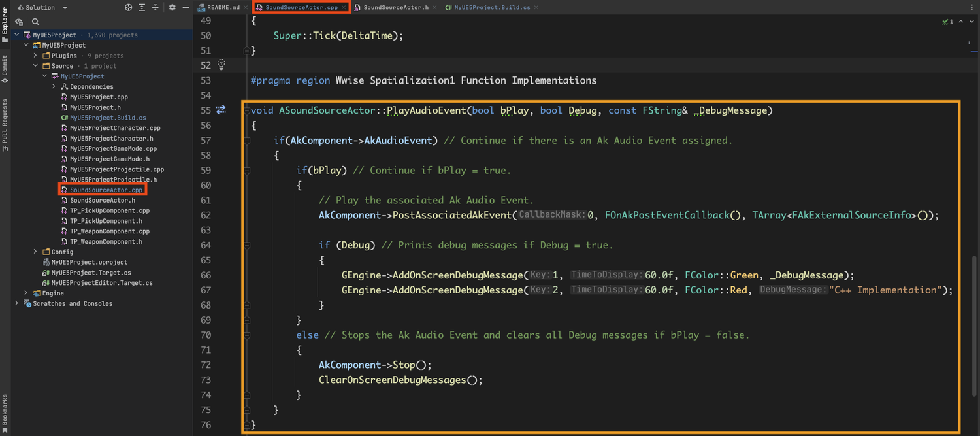Collapse the Source folder in the tree
Screen dimensions: 980x436
[x=35, y=65]
